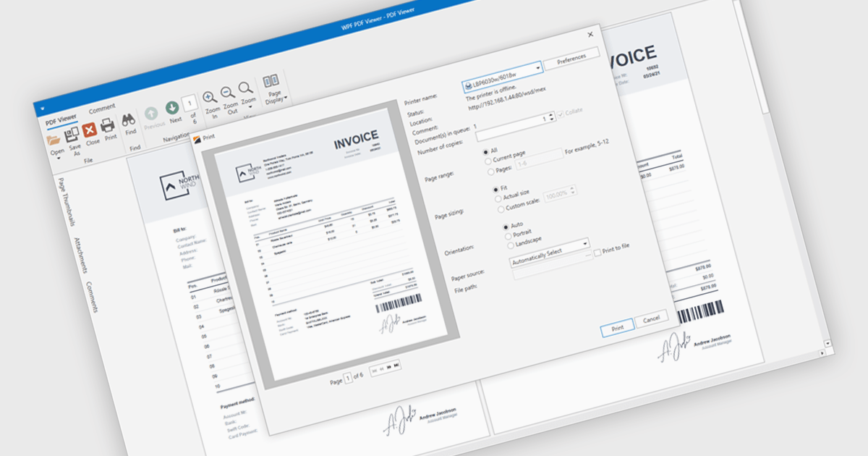Close the Print dialog with the X
This screenshot has height=456, width=868.
point(590,33)
